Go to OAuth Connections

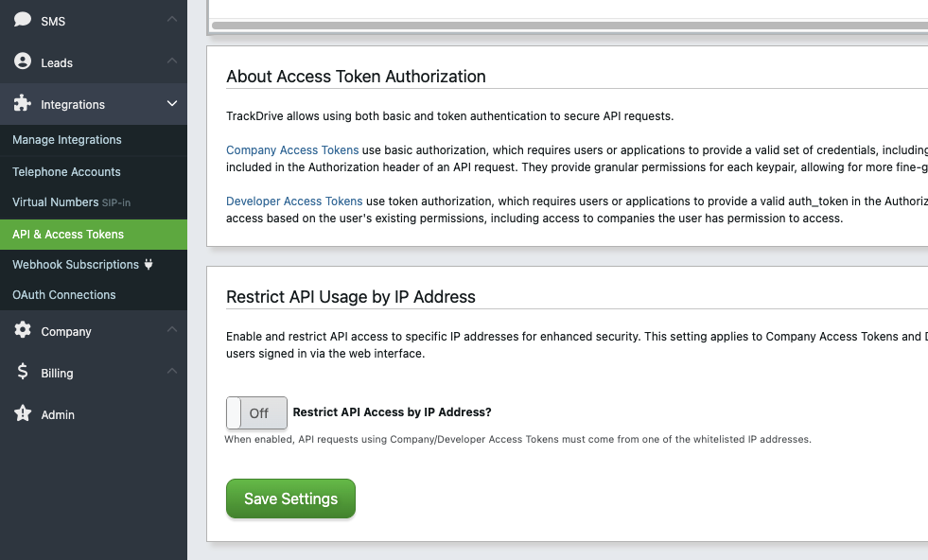pos(64,295)
